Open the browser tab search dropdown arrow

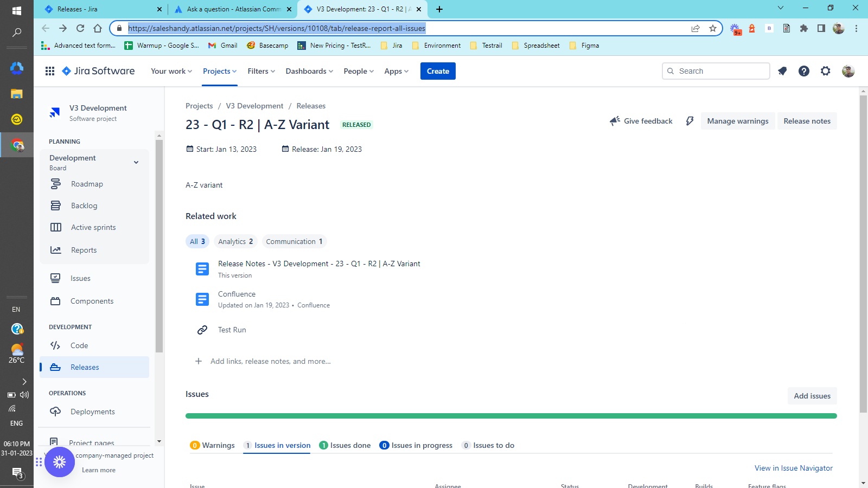[781, 8]
